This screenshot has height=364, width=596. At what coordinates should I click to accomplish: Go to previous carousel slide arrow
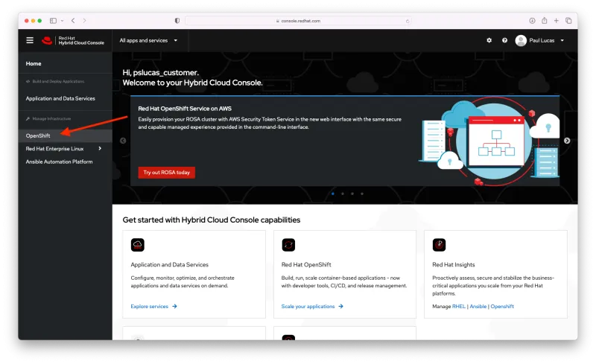[123, 141]
